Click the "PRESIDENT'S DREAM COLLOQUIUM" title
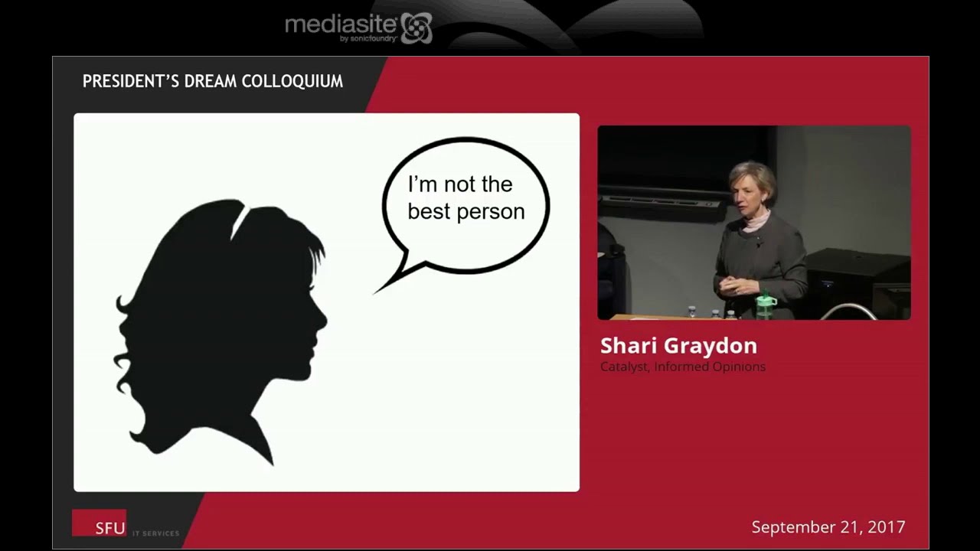980x551 pixels. (213, 81)
